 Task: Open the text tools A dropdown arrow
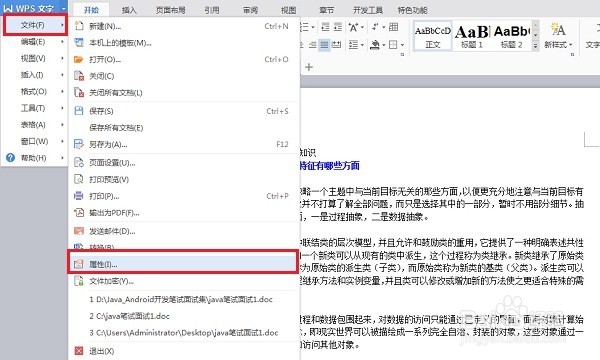point(362,27)
